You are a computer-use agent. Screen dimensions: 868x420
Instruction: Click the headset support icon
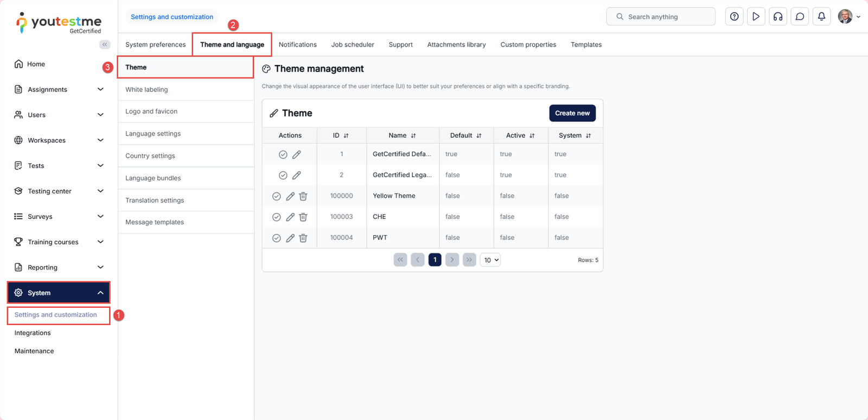(x=778, y=17)
